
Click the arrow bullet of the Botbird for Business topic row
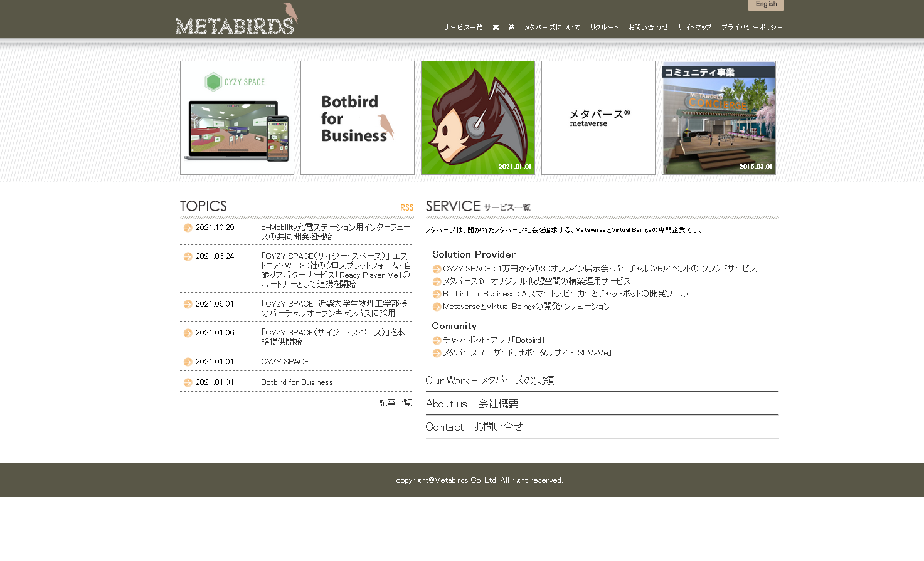point(188,382)
